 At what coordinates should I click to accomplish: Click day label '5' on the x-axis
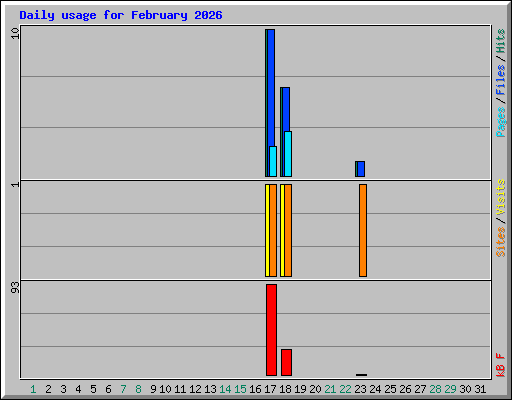93,389
